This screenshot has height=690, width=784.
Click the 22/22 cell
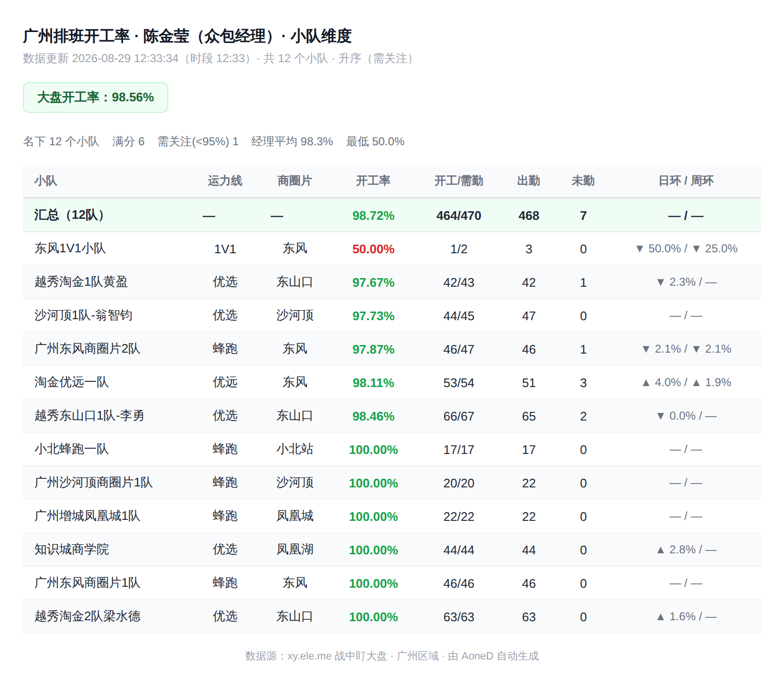coord(458,517)
